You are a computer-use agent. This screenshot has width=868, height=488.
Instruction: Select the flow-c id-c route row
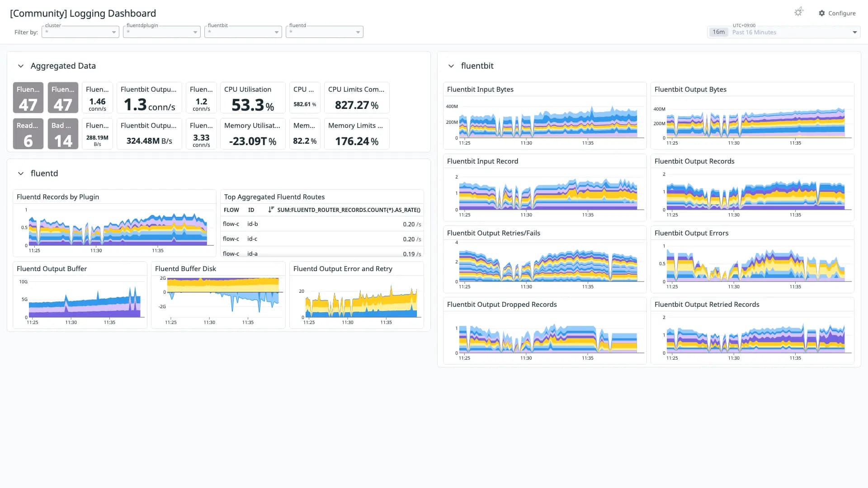point(322,239)
